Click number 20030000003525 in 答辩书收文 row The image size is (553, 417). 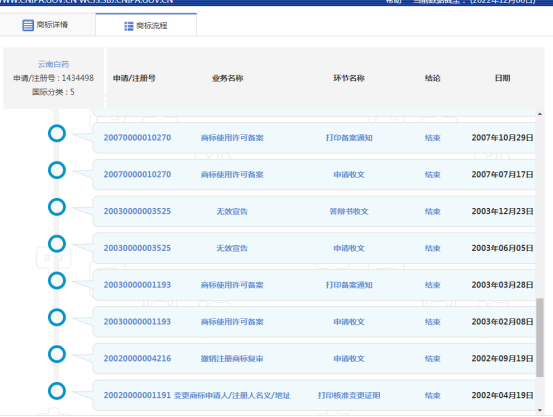tap(137, 211)
